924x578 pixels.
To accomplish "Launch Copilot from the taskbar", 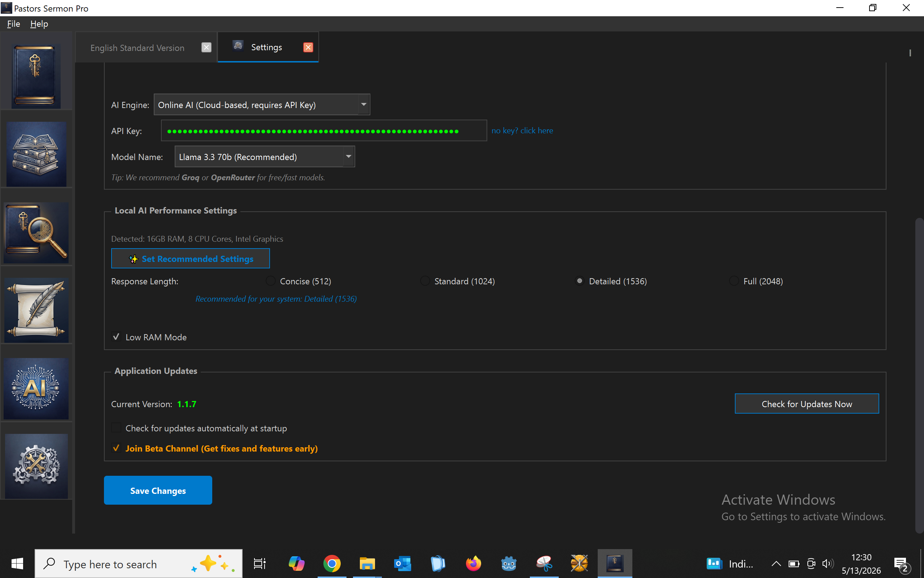I will tap(296, 564).
